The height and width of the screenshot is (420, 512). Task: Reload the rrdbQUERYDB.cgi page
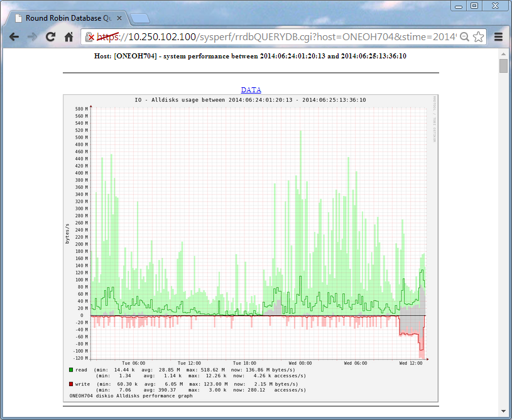[50, 36]
